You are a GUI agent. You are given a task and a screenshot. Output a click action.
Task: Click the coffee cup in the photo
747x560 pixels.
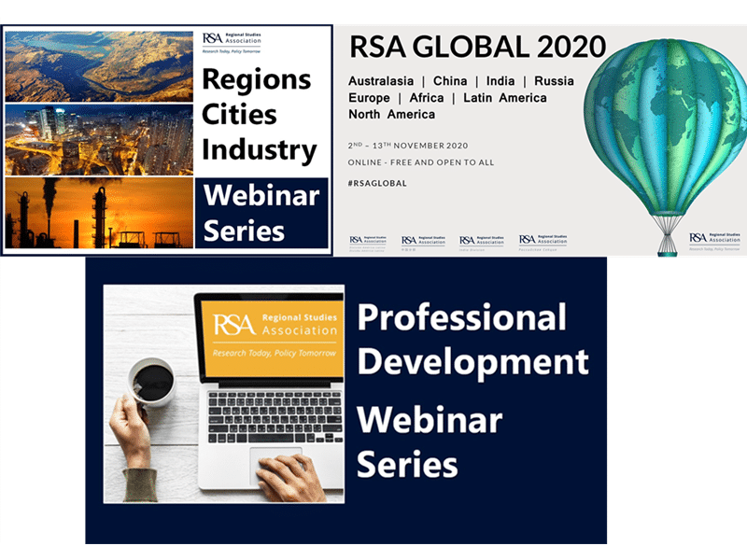tap(151, 383)
